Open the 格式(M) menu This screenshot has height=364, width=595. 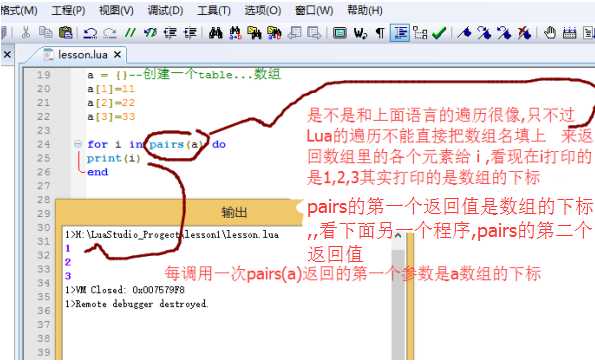click(19, 10)
